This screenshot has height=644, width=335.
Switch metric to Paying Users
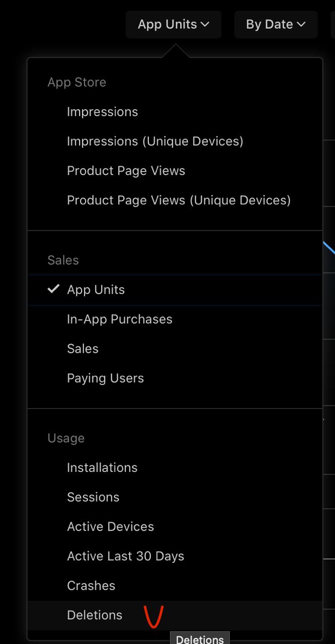(x=105, y=378)
